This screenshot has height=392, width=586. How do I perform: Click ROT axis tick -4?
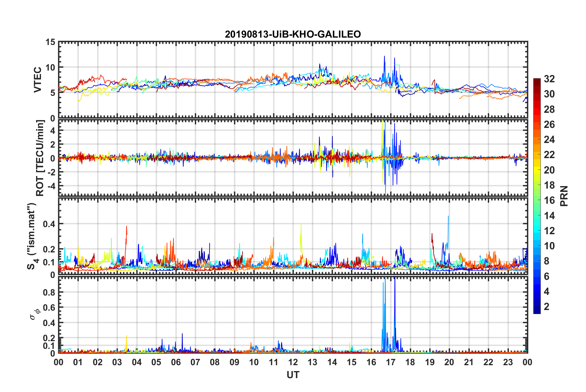[x=51, y=186]
